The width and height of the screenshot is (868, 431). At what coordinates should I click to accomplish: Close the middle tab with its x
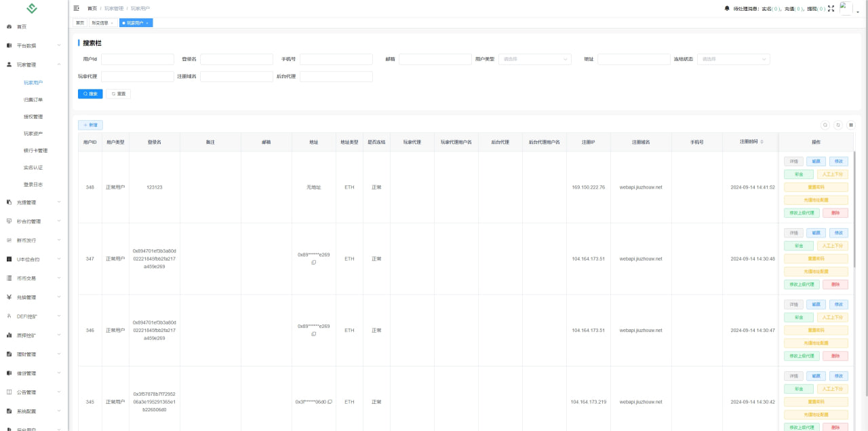[x=112, y=23]
